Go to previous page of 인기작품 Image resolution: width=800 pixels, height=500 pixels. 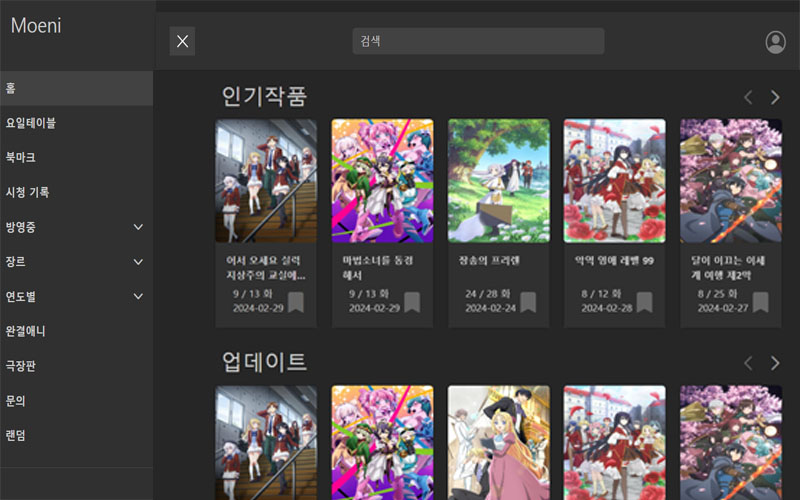tap(748, 97)
